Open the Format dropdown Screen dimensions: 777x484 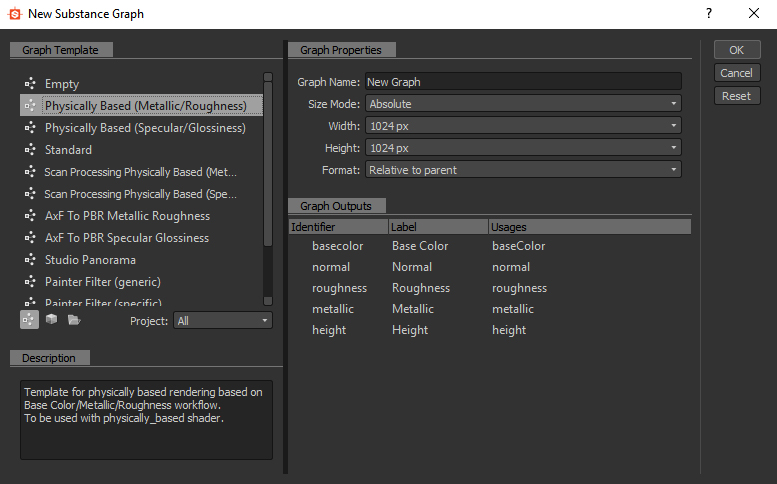[x=522, y=170]
